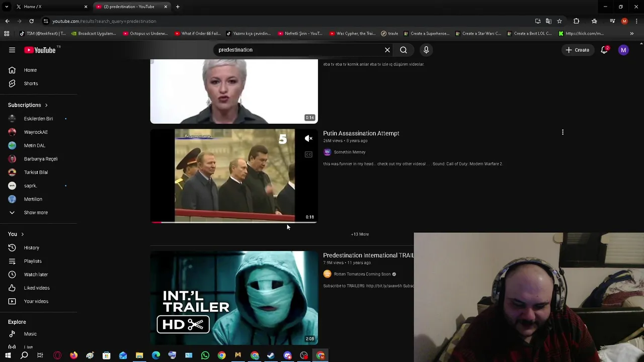The image size is (644, 362).
Task: Open the Windows Start menu
Action: [x=8, y=355]
